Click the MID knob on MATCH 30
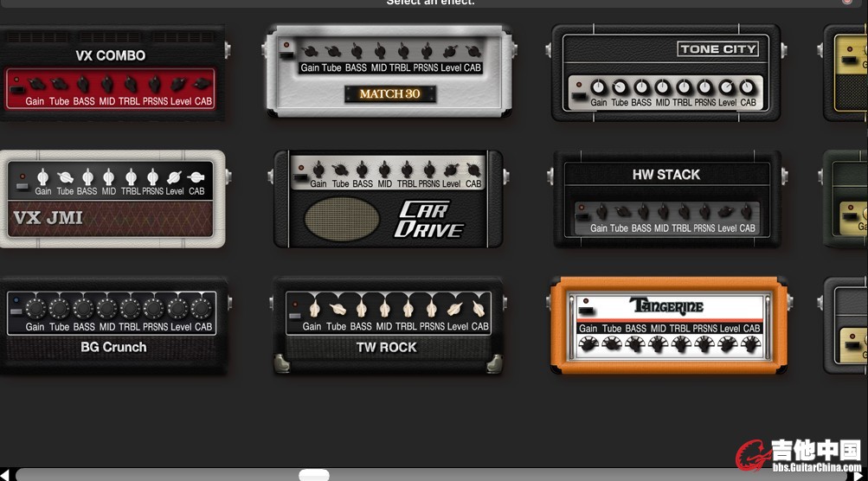 [x=380, y=52]
